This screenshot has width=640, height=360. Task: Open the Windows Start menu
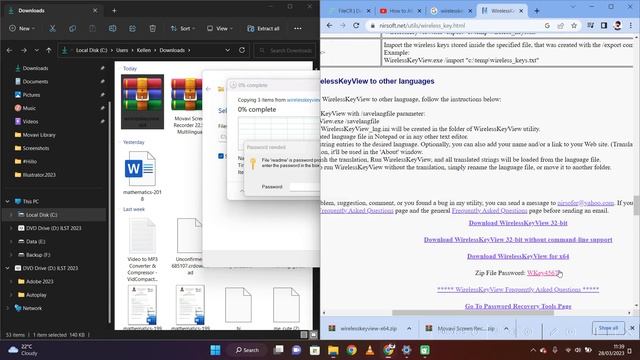pyautogui.click(x=215, y=350)
